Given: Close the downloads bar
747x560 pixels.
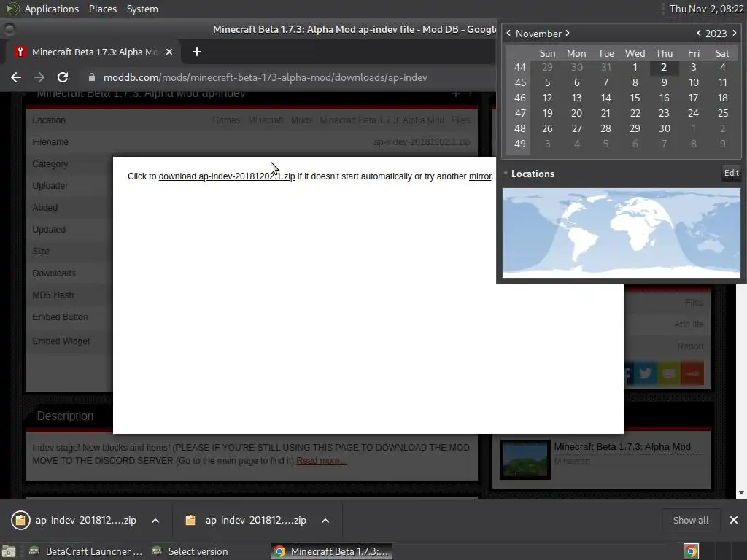Looking at the screenshot, I should 734,520.
